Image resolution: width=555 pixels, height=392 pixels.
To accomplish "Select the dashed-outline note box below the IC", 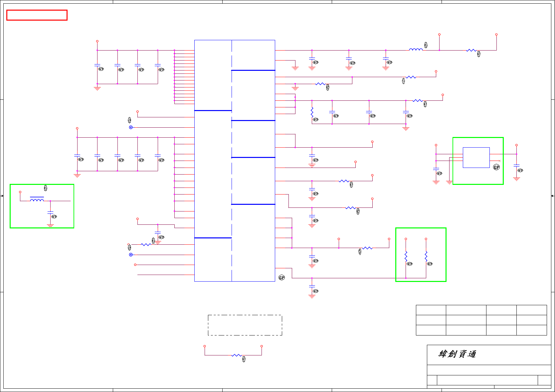I will click(x=245, y=325).
